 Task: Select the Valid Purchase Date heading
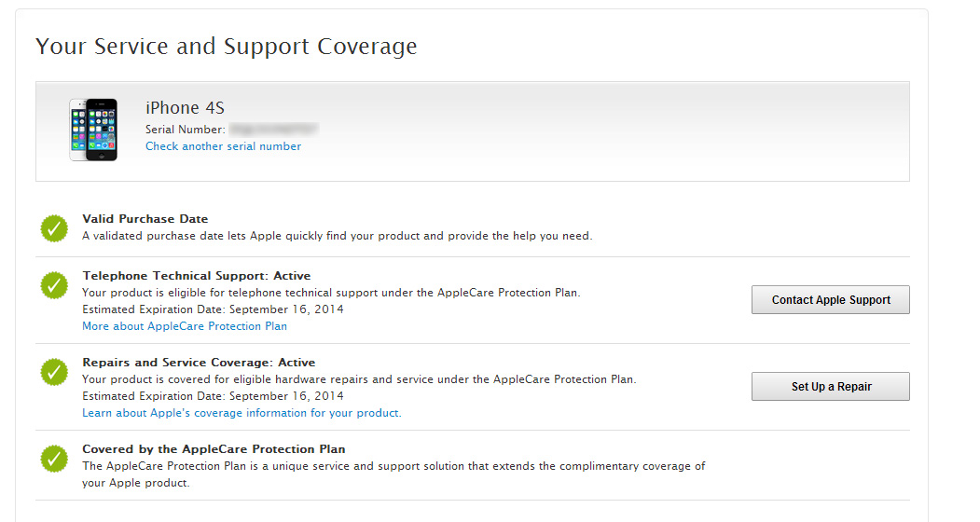tap(145, 219)
